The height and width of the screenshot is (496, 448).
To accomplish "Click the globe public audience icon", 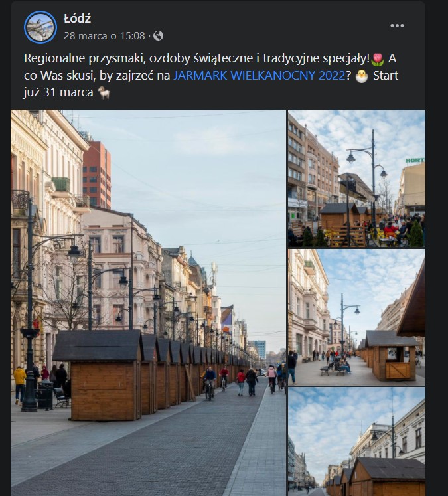I will 158,36.
